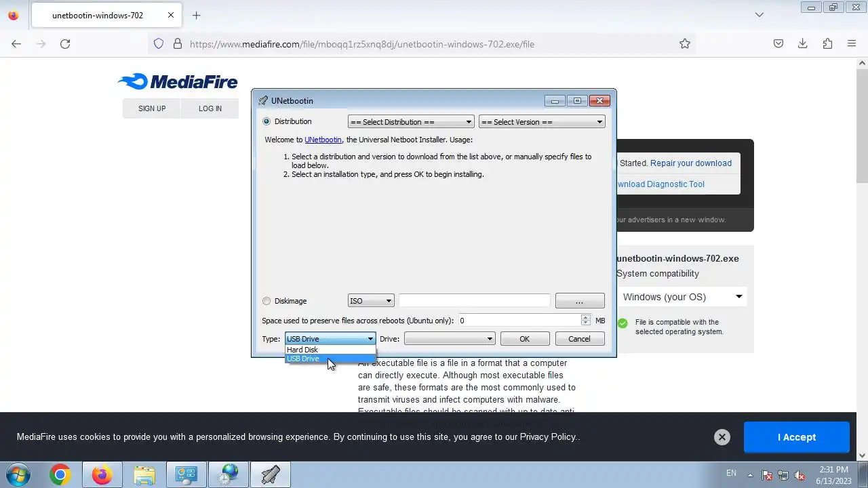Open Google Chrome from the taskbar
This screenshot has width=868, height=488.
60,475
